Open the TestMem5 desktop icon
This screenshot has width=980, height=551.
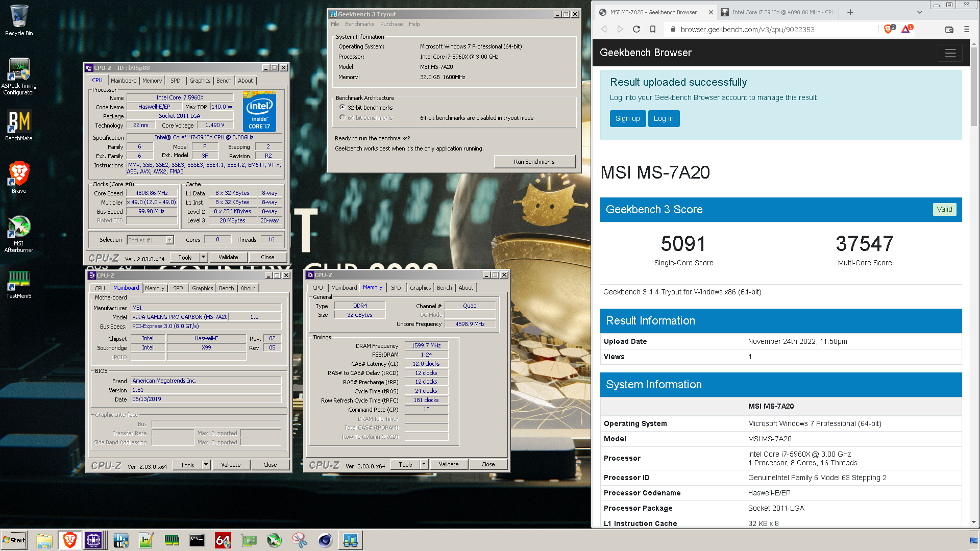click(x=19, y=284)
